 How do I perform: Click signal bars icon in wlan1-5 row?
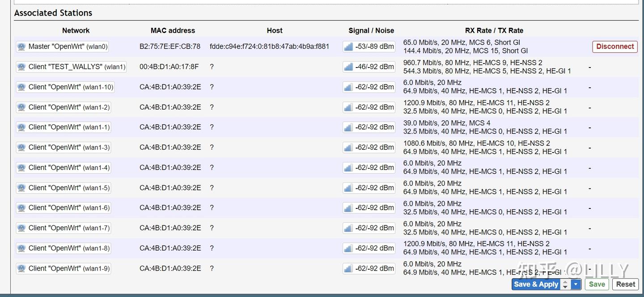coord(348,188)
